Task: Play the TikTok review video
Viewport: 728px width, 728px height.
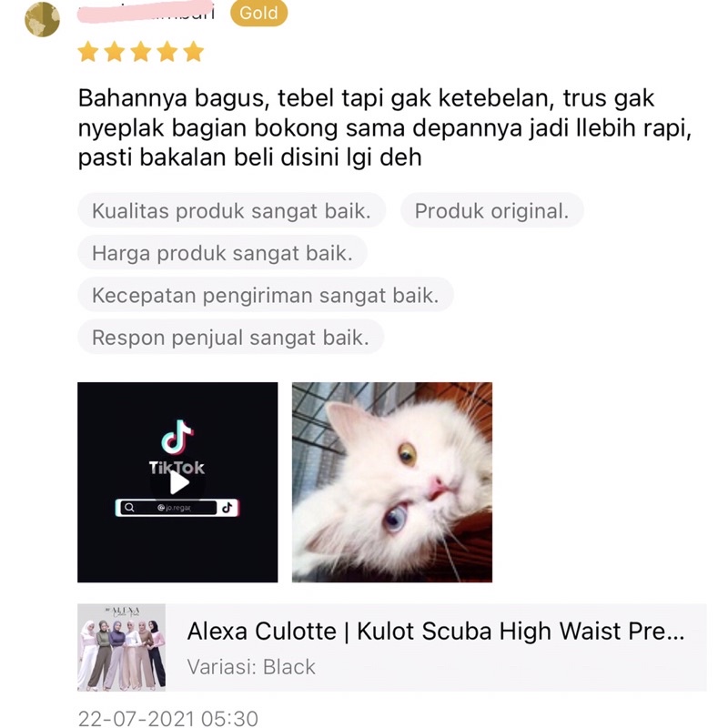Action: pos(178,483)
